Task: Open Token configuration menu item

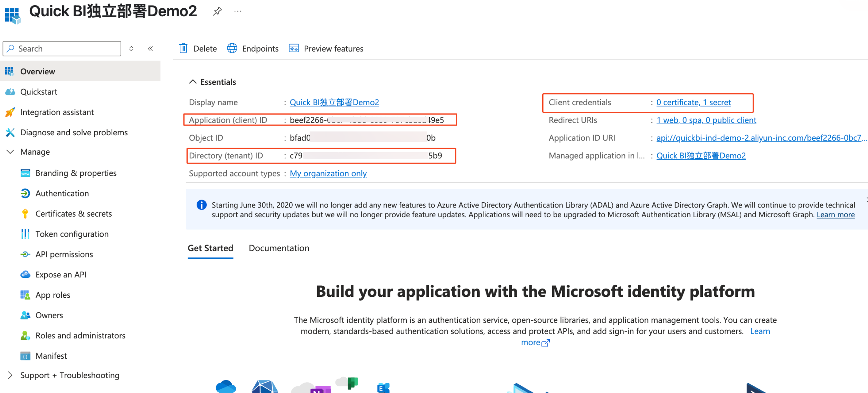Action: pos(72,234)
